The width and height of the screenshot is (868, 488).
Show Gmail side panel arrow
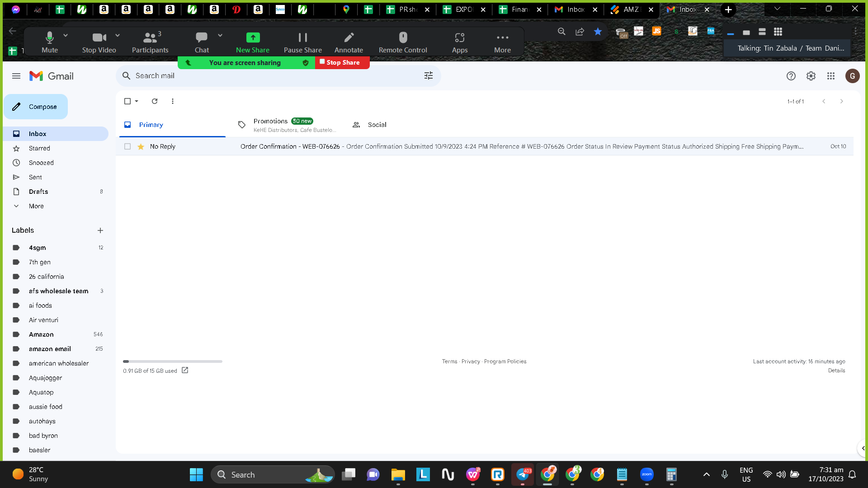[863, 448]
